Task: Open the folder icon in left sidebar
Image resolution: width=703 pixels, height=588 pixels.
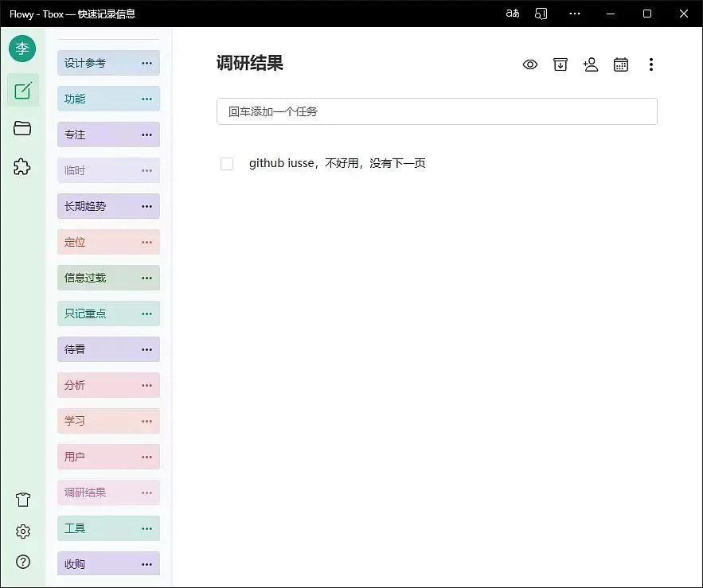Action: coord(22,129)
